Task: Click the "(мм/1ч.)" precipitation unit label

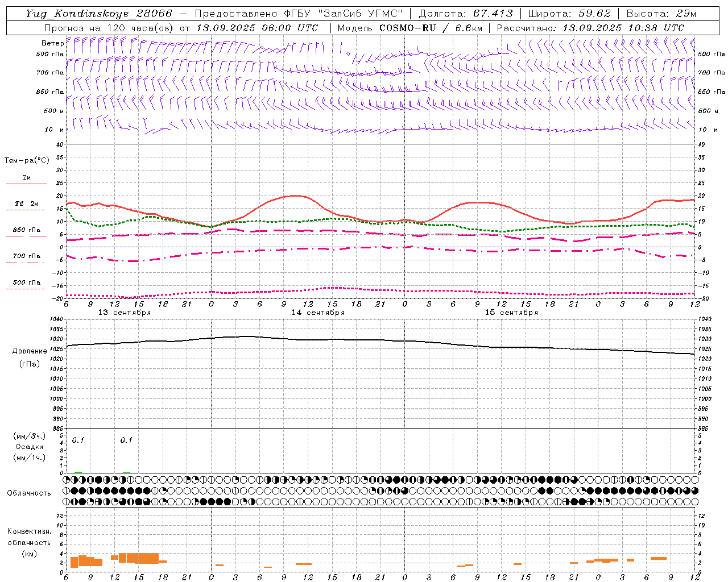Action: (x=30, y=458)
